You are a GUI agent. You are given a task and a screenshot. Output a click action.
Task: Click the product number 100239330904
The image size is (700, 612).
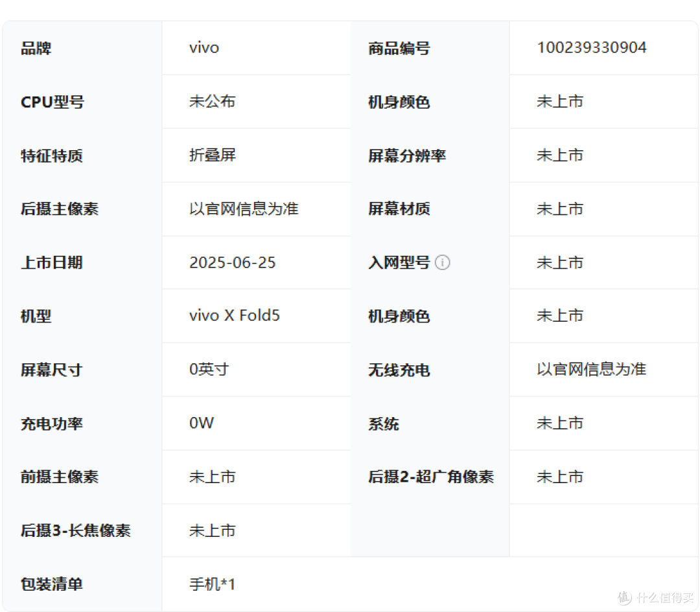coord(592,48)
